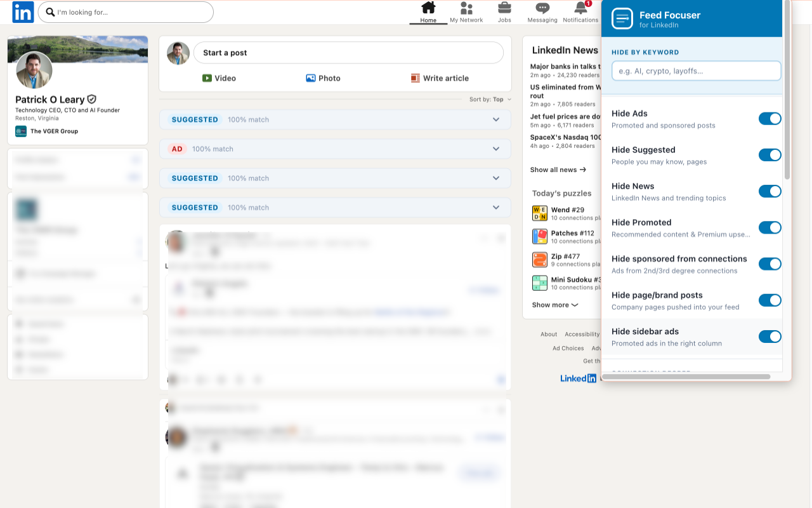This screenshot has height=508, width=812.
Task: Expand Show more puzzles
Action: click(555, 305)
